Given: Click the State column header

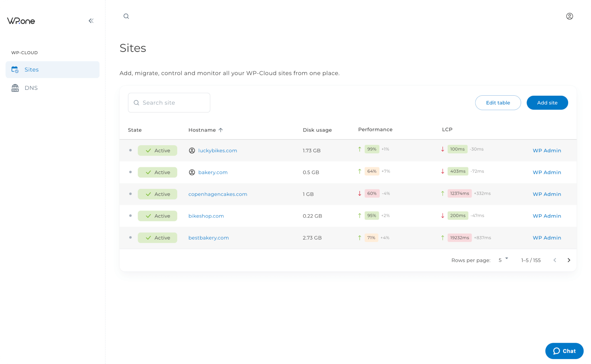Looking at the screenshot, I should [x=135, y=130].
